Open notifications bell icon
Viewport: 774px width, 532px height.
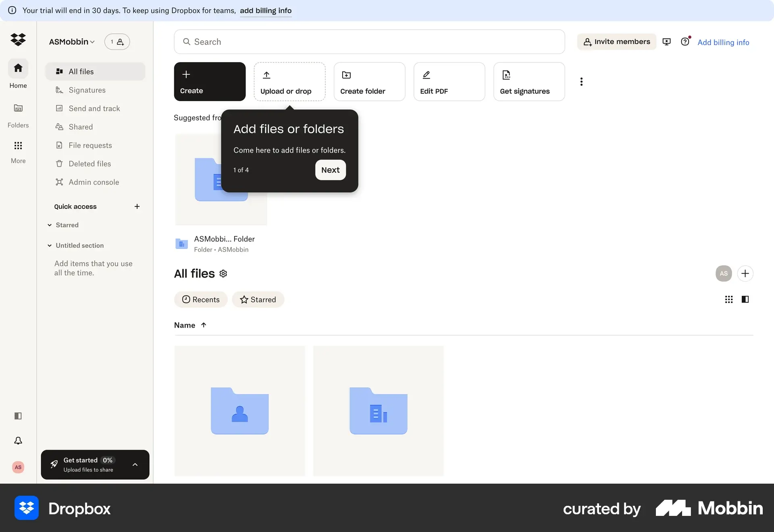(x=18, y=441)
